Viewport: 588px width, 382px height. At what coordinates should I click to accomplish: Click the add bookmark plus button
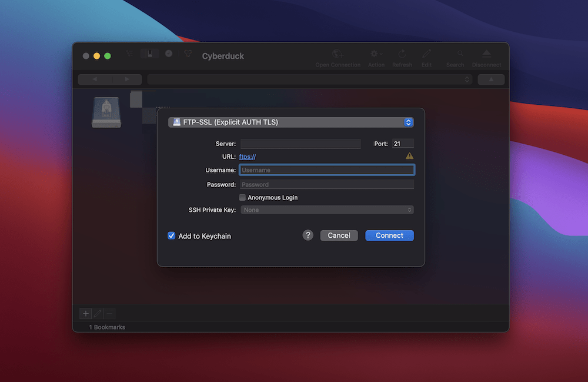coord(86,314)
